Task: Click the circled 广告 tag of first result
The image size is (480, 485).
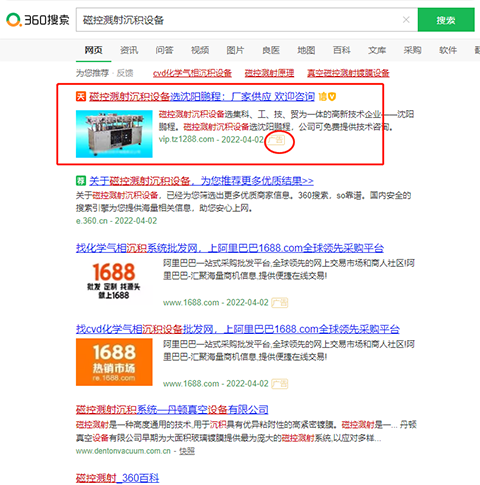Action: [276, 140]
